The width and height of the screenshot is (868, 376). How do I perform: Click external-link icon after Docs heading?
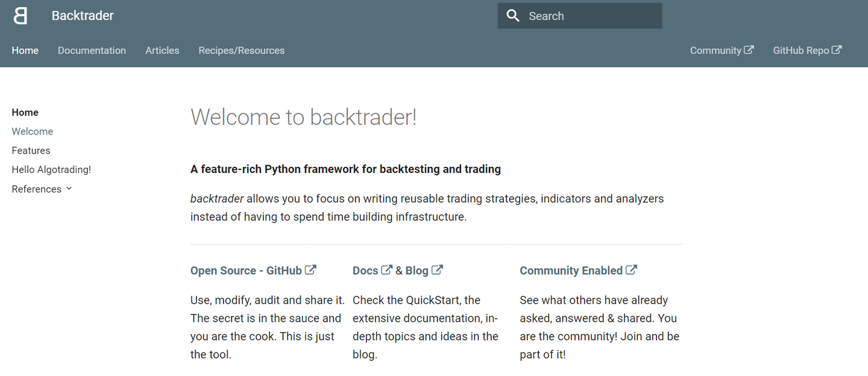point(386,270)
